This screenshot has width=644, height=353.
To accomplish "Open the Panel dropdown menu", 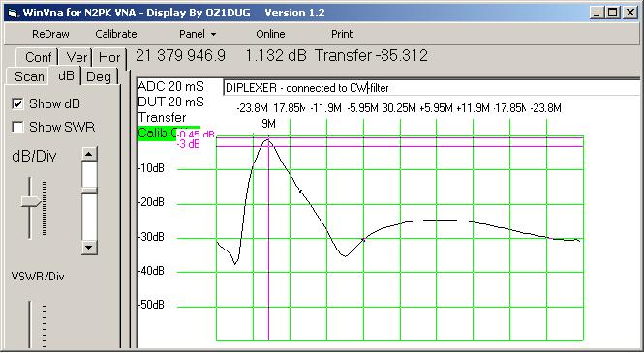I will point(198,34).
